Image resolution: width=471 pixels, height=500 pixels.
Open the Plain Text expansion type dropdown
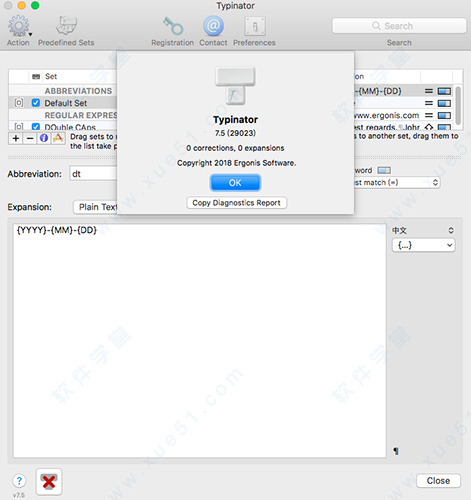click(x=95, y=207)
